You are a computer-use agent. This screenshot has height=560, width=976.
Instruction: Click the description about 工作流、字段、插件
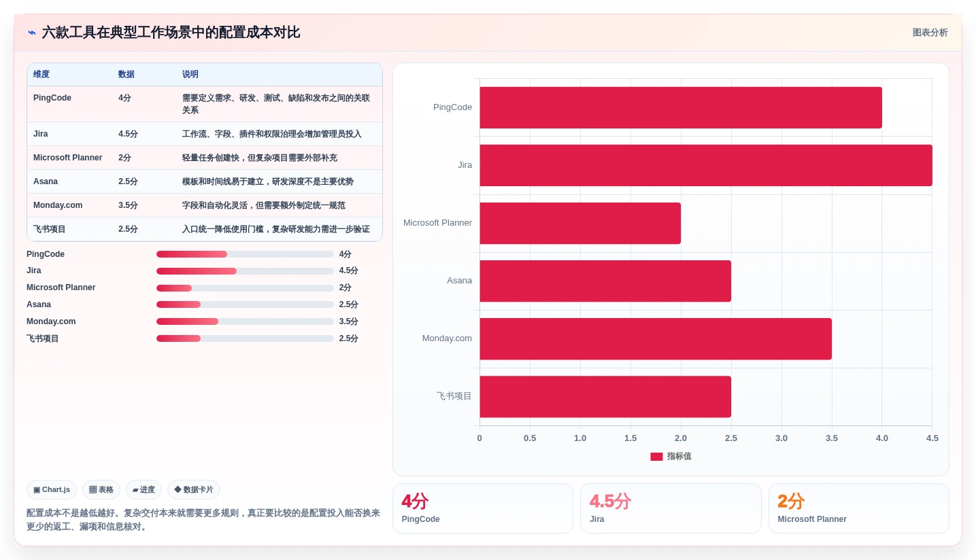coord(272,134)
